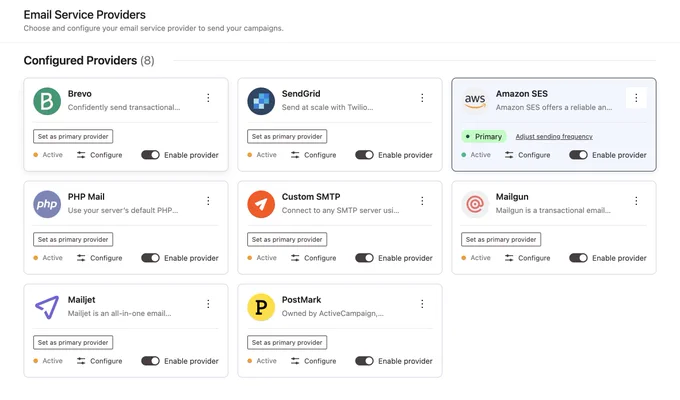Open Amazon SES three-dot options menu
680x400 pixels.
point(636,98)
